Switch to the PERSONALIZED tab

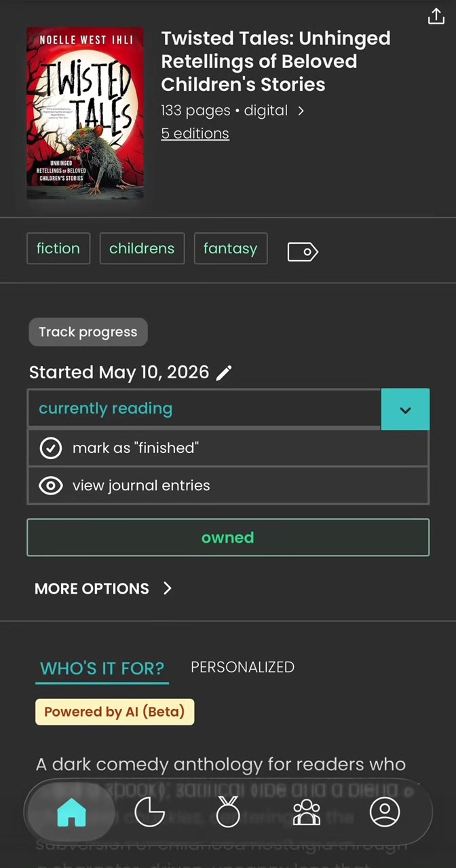tap(242, 667)
